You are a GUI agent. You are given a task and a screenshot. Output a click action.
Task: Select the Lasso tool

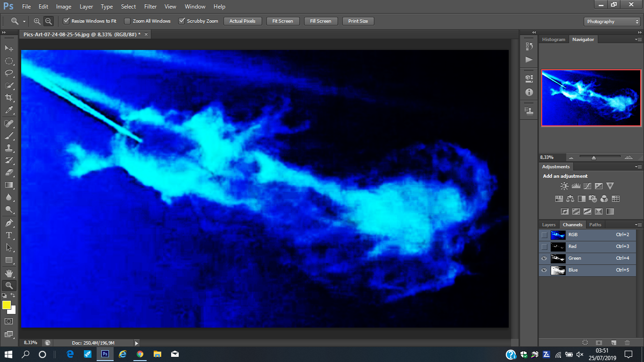tap(8, 73)
